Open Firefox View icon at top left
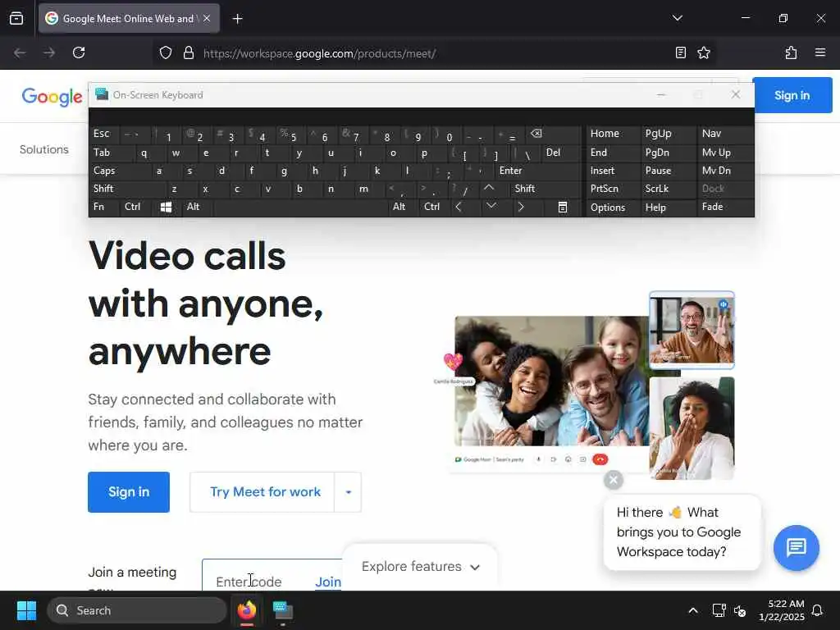Image resolution: width=840 pixels, height=630 pixels. click(16, 19)
